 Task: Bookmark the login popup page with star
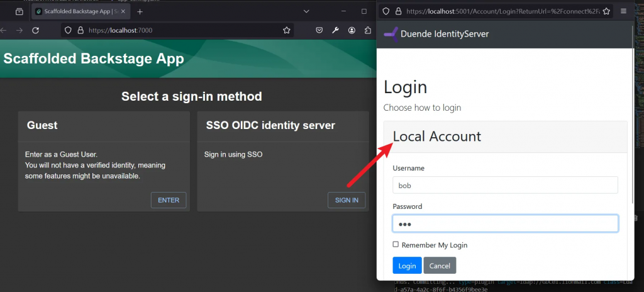pos(606,11)
